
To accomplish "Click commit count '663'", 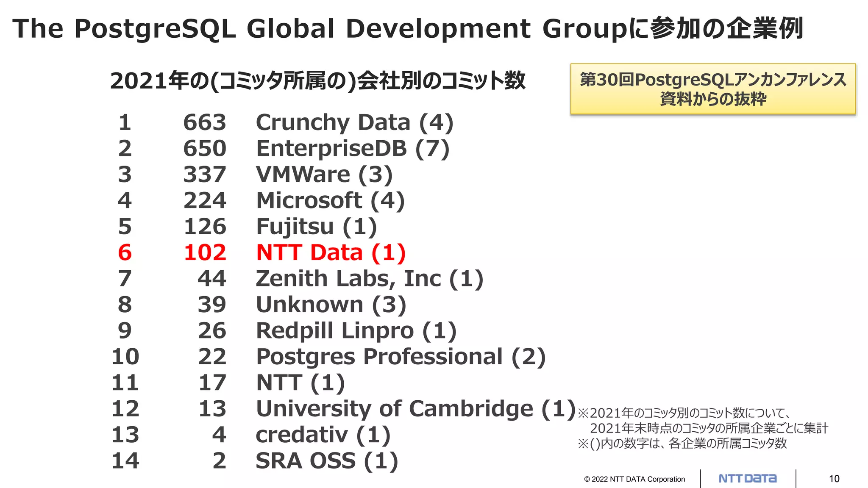I will (x=205, y=123).
